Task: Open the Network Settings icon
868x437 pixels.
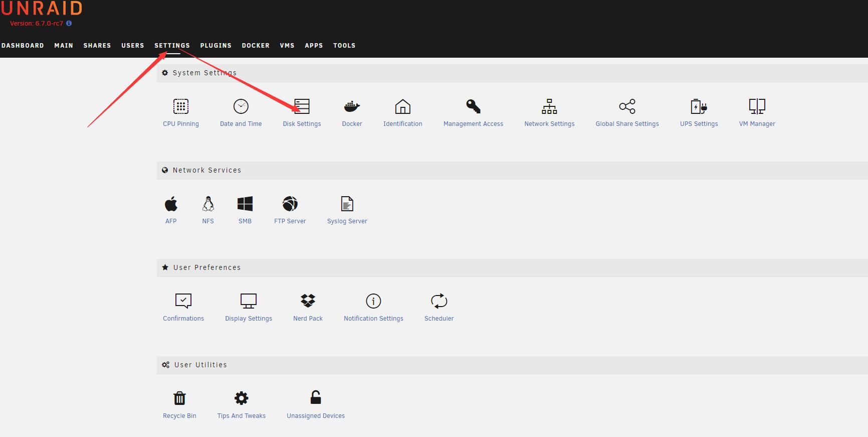Action: (549, 106)
